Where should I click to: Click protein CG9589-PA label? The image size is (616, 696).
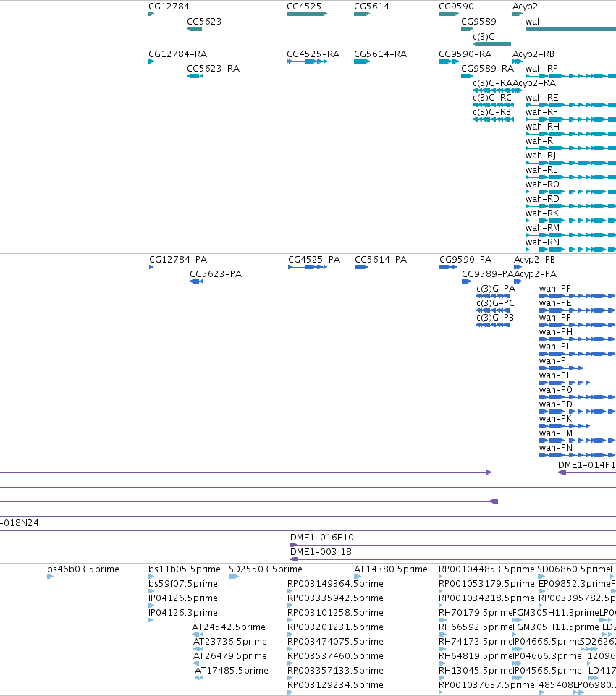point(488,274)
